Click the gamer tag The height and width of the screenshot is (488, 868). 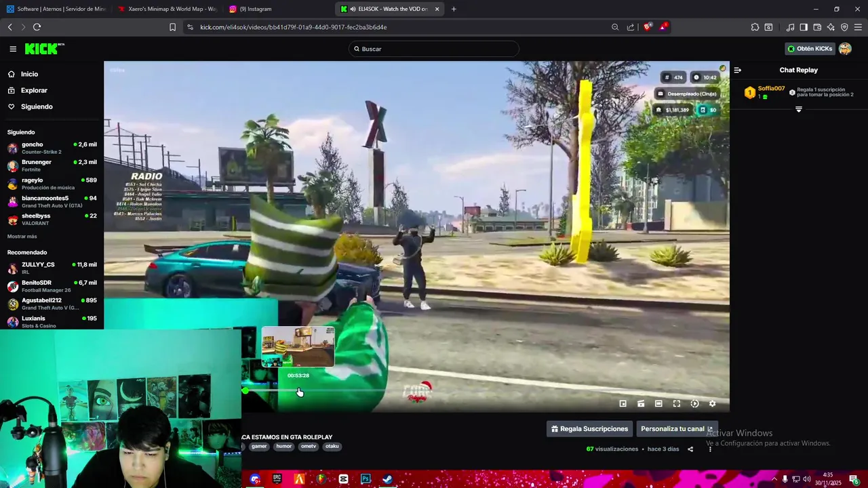point(259,447)
